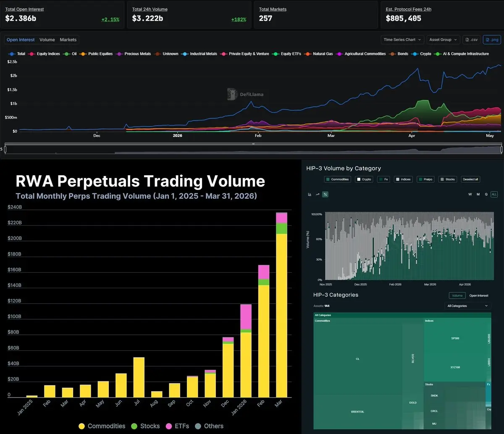Select the percent view icon in HIP-3 panel

click(x=325, y=194)
